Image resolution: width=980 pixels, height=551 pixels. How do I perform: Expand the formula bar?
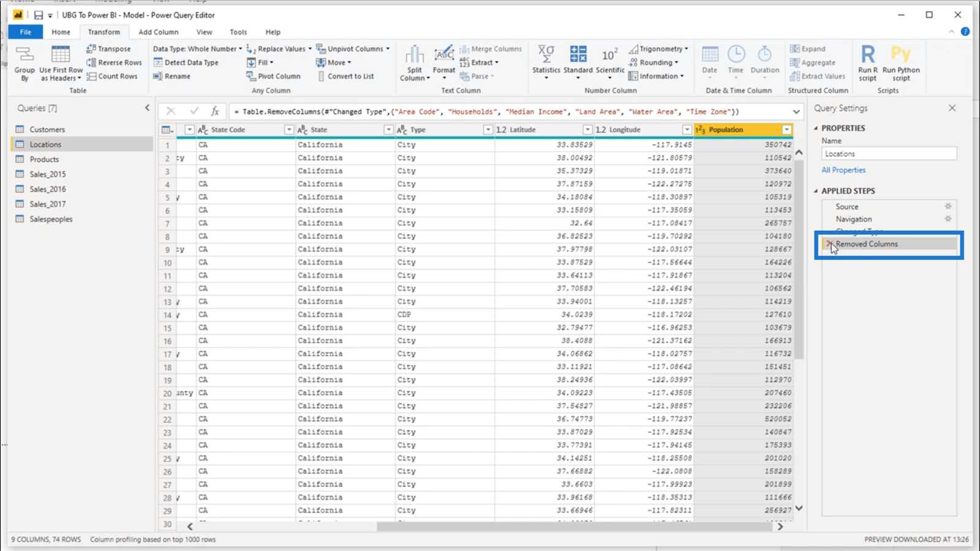(x=796, y=111)
